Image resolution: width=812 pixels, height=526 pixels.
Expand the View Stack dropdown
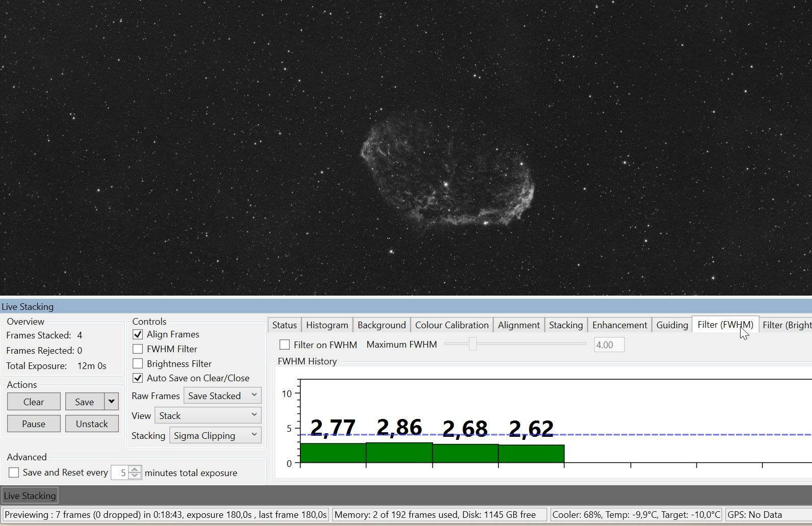[x=208, y=415]
